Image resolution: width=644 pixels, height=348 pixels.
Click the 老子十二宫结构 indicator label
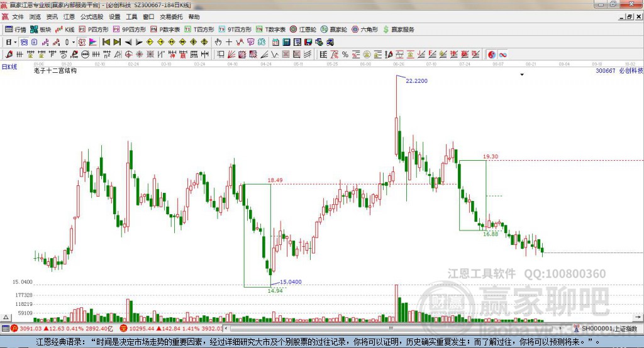[55, 70]
